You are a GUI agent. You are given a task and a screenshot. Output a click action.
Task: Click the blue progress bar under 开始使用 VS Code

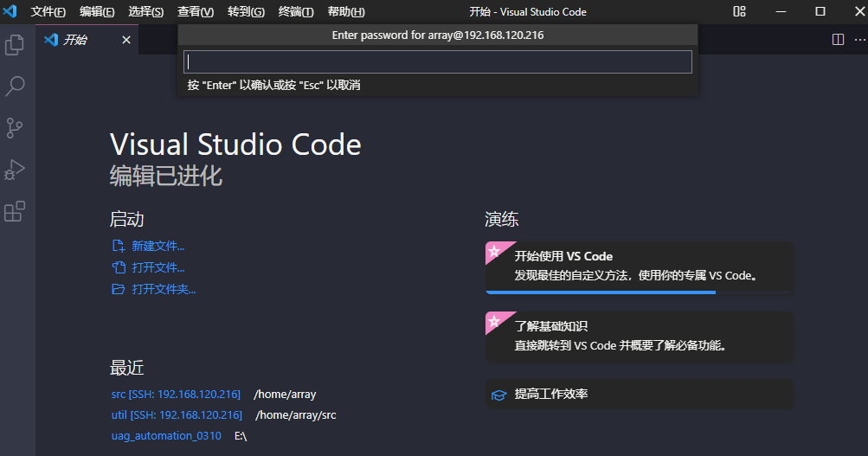(x=601, y=292)
